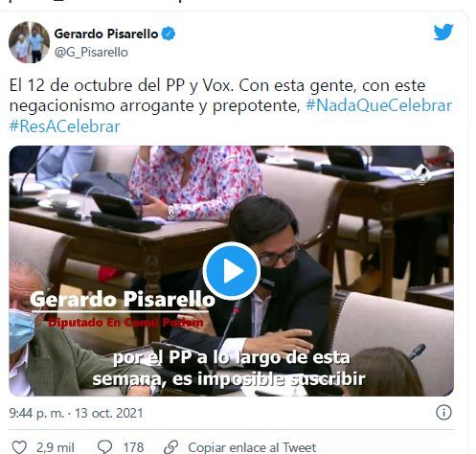This screenshot has height=454, width=476.
Task: Click the blue verified badge
Action: point(169,34)
